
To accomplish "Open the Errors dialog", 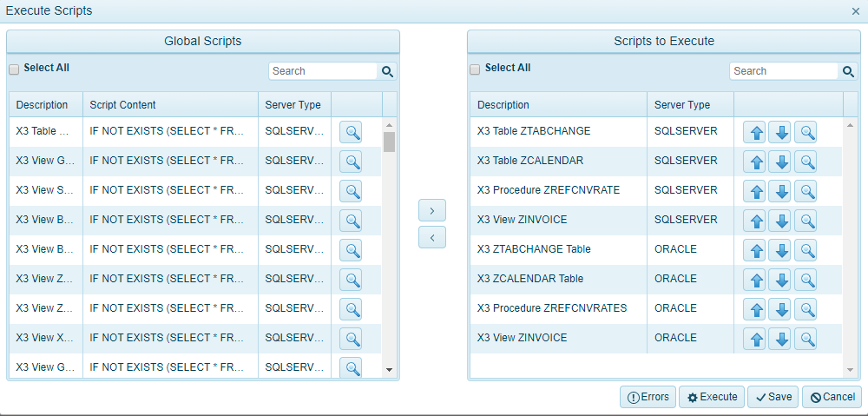I will point(648,397).
